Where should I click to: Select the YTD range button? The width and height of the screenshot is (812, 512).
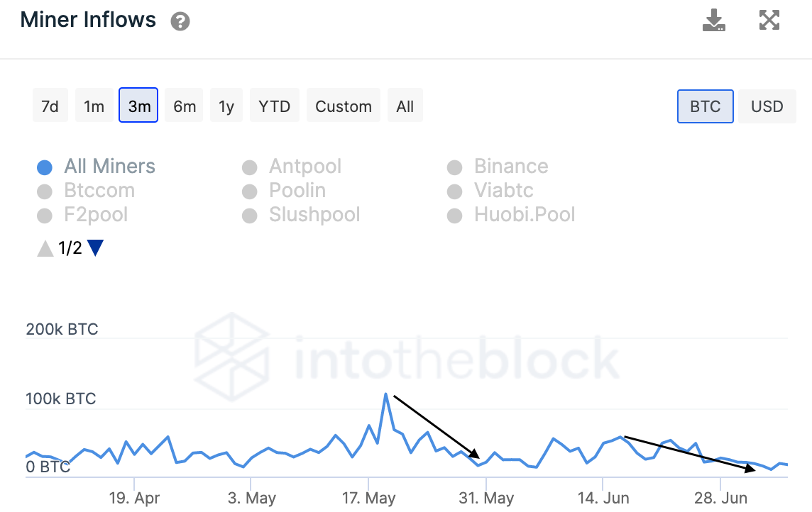[275, 106]
